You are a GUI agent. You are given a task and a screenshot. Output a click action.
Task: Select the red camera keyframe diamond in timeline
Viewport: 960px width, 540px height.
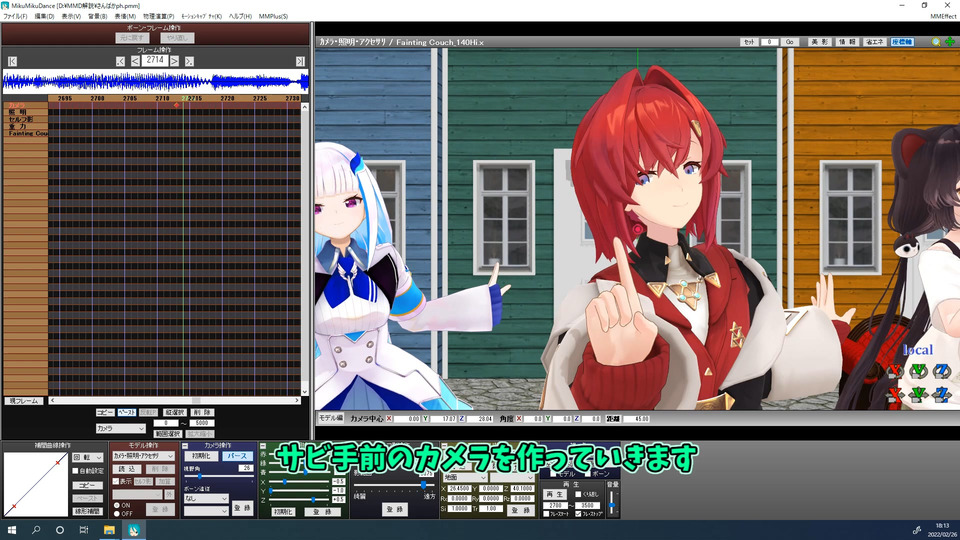[176, 105]
